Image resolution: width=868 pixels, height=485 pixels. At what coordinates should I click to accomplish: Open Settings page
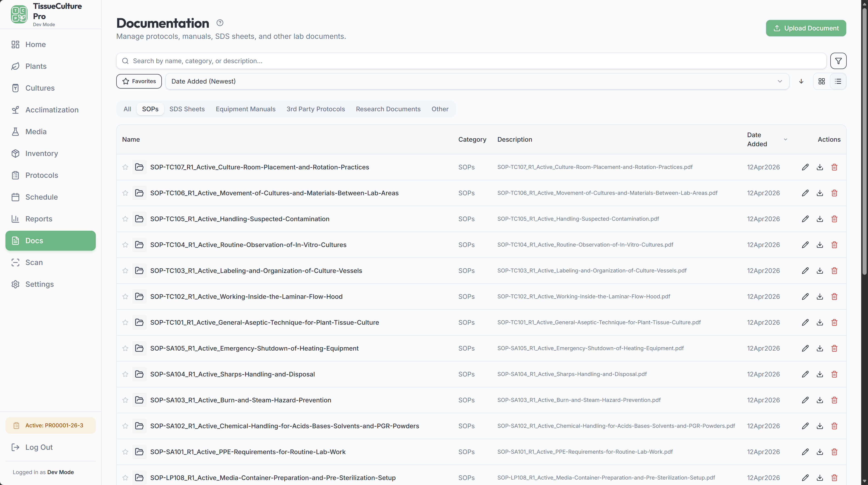click(x=51, y=285)
